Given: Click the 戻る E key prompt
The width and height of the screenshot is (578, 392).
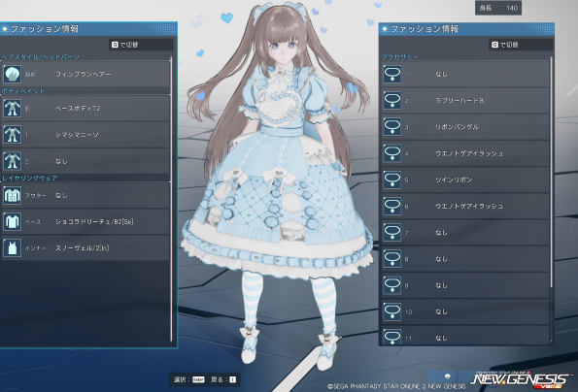Looking at the screenshot, I should pos(223,379).
